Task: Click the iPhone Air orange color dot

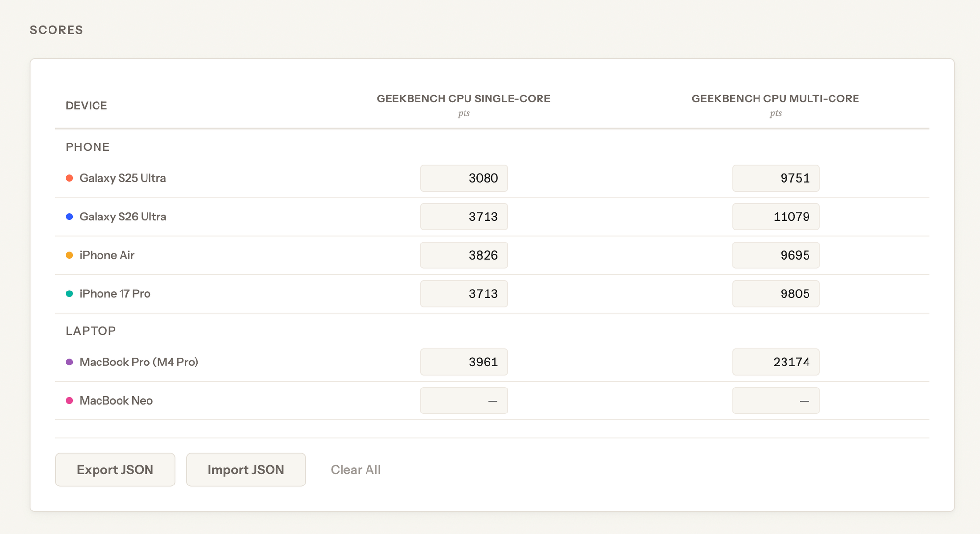Action: (x=69, y=255)
